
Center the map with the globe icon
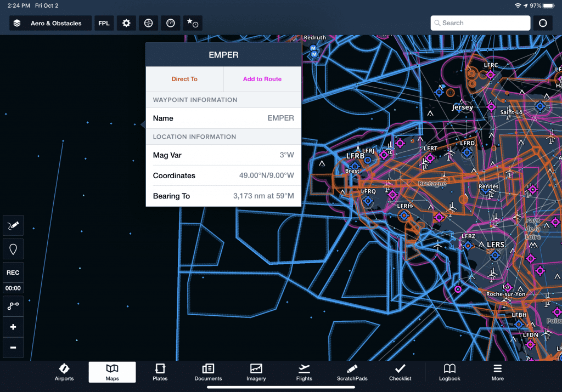point(543,23)
